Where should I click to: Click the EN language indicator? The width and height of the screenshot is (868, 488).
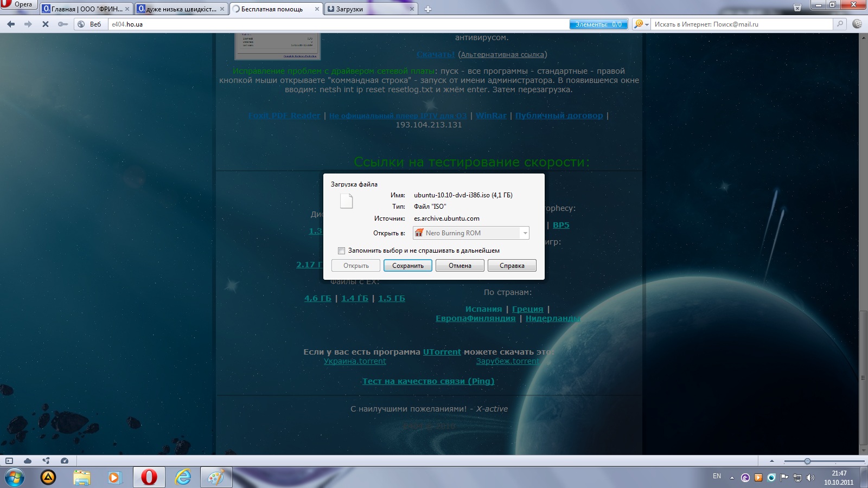coord(717,476)
